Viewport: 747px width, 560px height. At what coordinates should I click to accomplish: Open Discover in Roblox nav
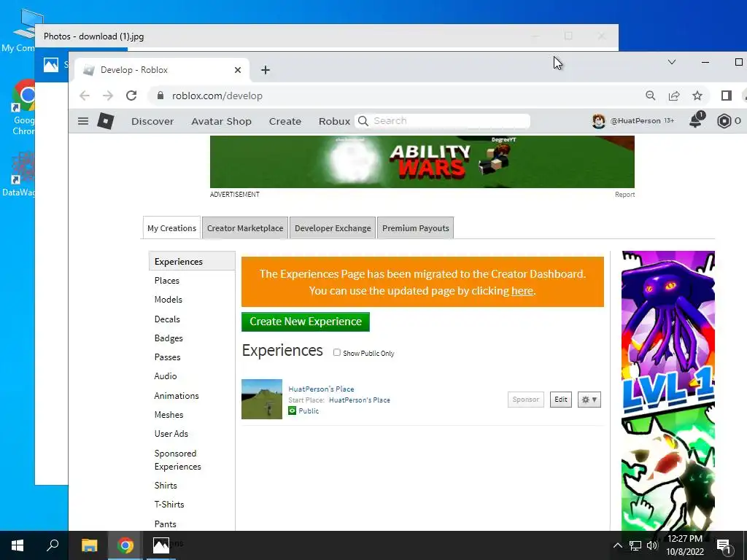(x=152, y=122)
